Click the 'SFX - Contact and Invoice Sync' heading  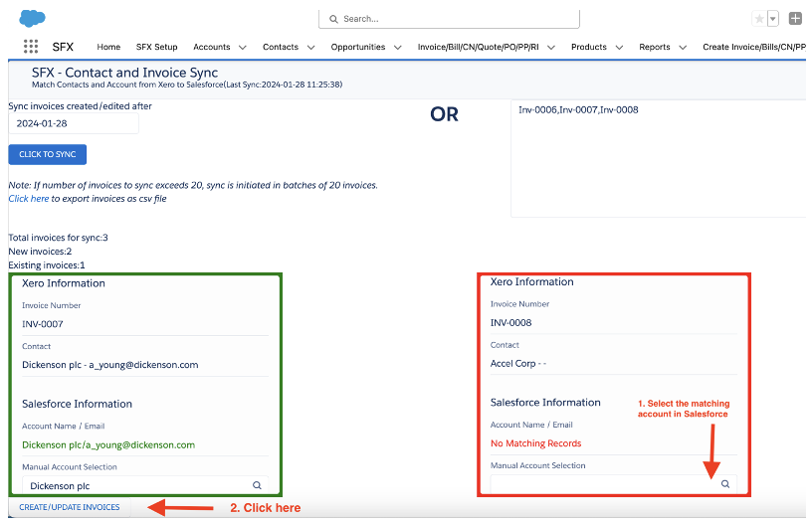[124, 73]
